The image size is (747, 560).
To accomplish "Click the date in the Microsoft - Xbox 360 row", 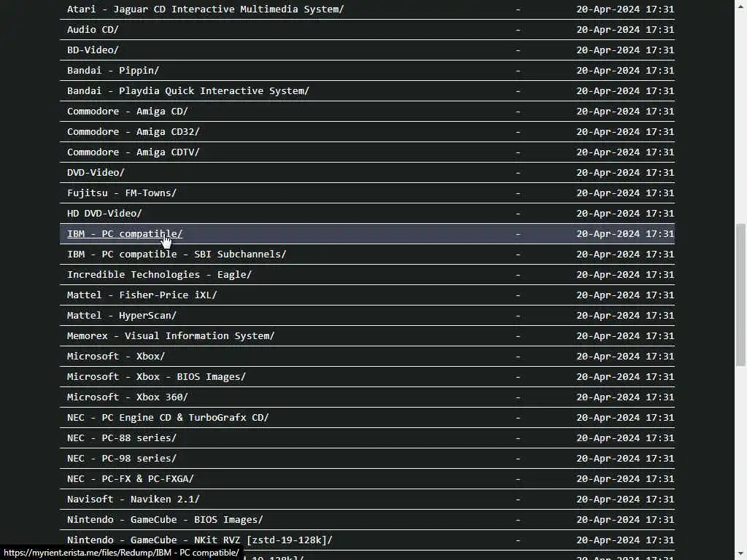I will click(x=625, y=397).
